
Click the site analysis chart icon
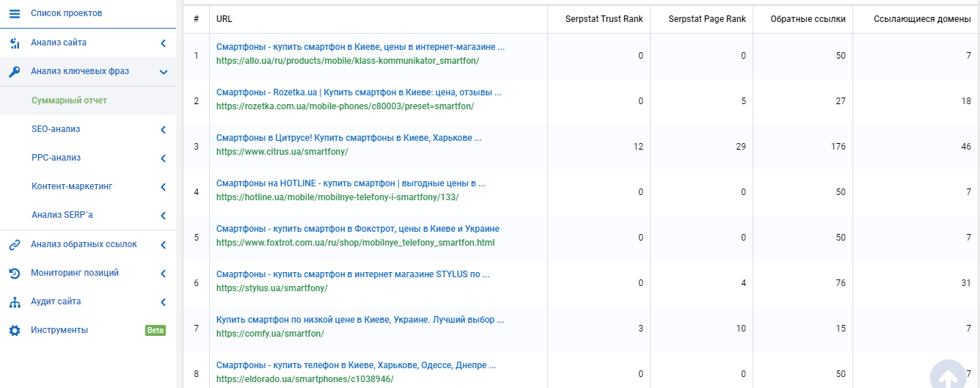point(15,43)
